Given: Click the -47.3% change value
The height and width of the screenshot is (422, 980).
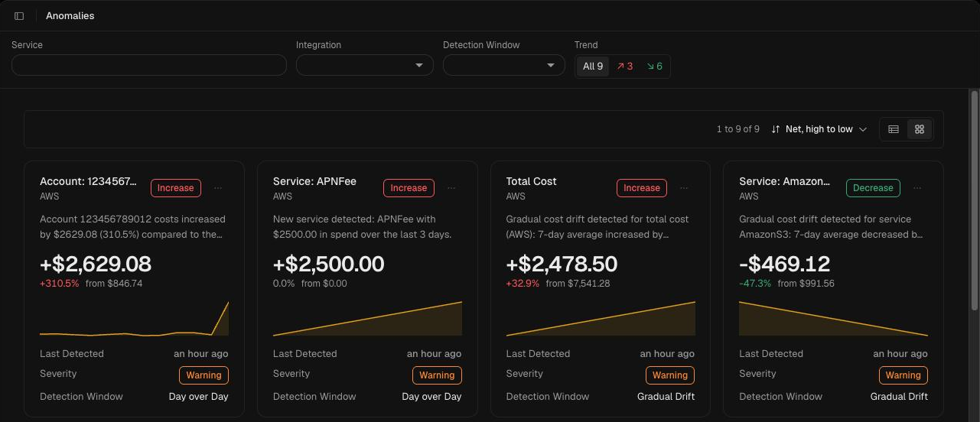Looking at the screenshot, I should tap(755, 284).
